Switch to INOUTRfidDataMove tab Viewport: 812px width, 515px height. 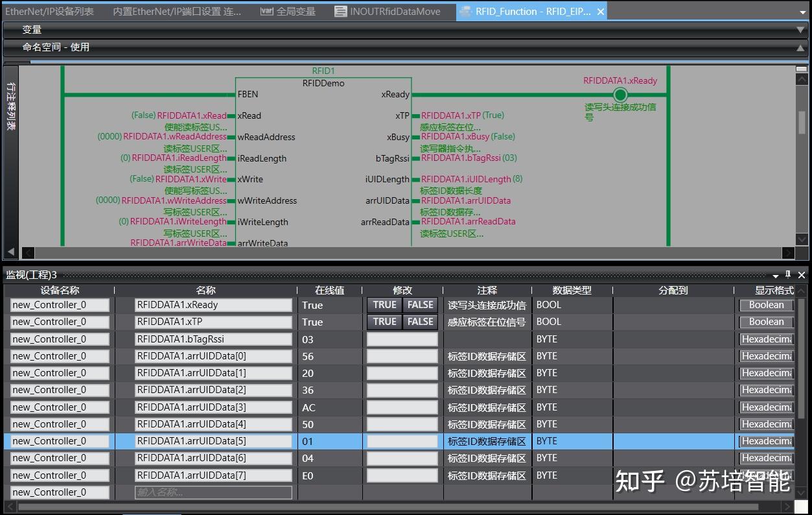(388, 11)
